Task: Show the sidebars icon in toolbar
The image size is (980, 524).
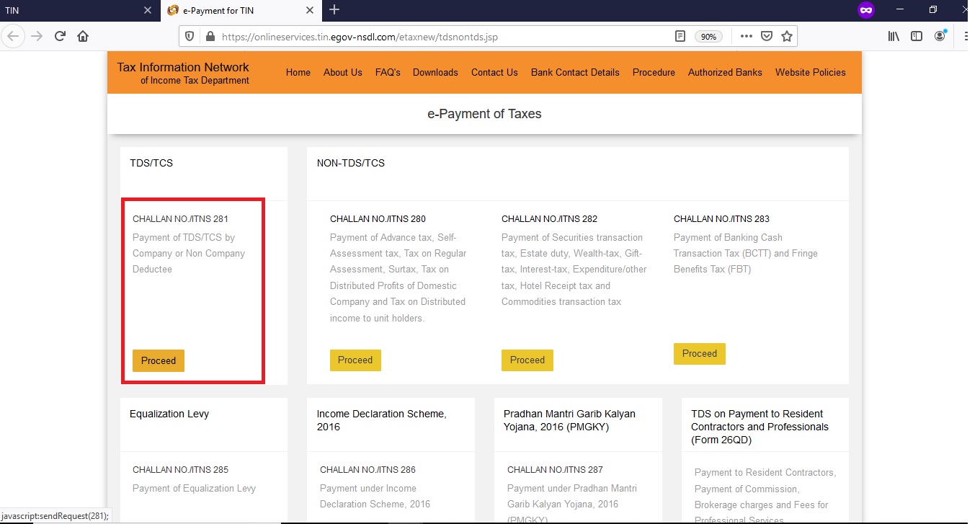Action: tap(917, 36)
